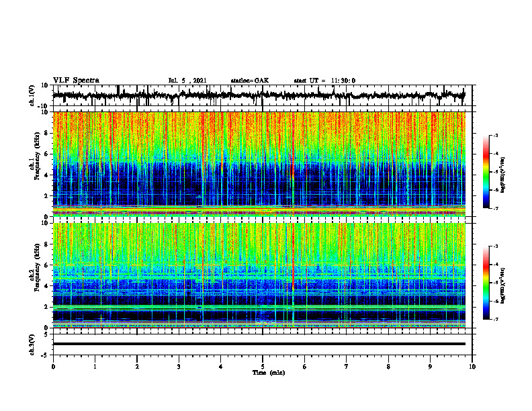Click the time axis tick label "0"
Image resolution: width=532 pixels, height=411 pixels.
[53, 367]
